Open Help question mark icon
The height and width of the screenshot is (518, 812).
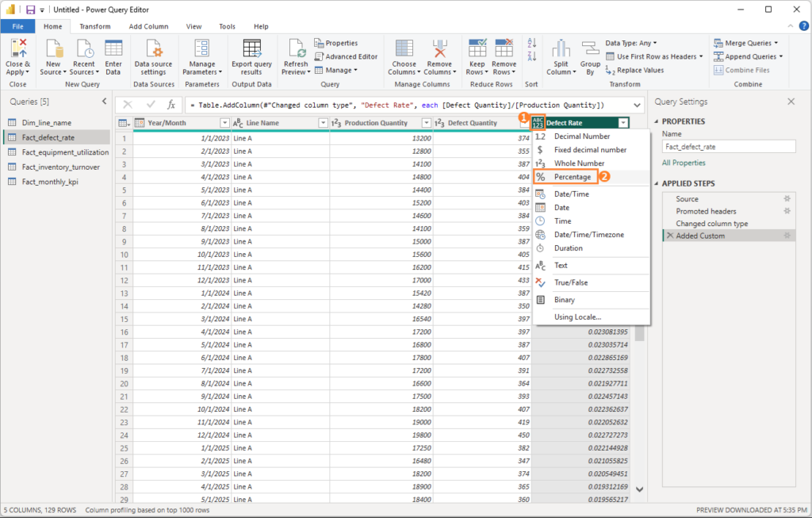[804, 26]
